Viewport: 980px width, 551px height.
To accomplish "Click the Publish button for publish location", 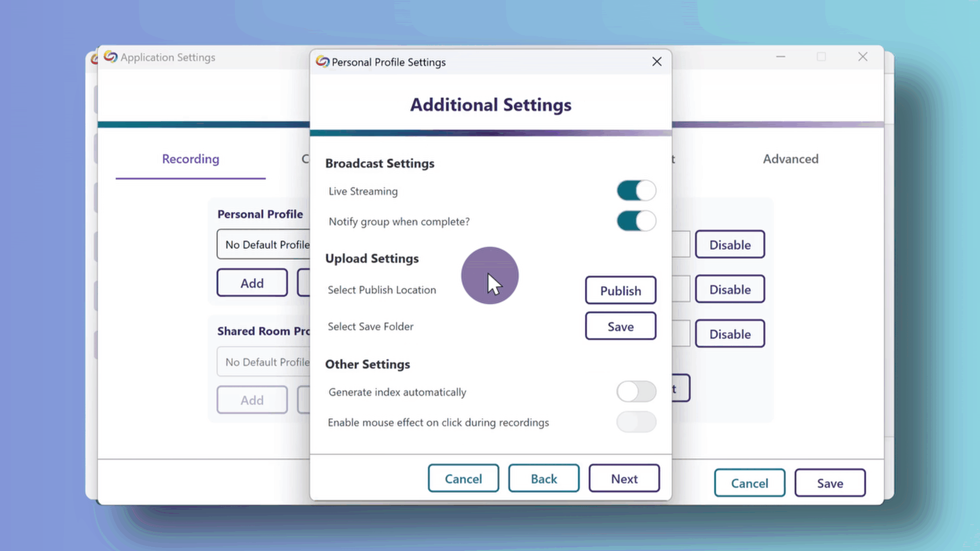I will point(620,290).
